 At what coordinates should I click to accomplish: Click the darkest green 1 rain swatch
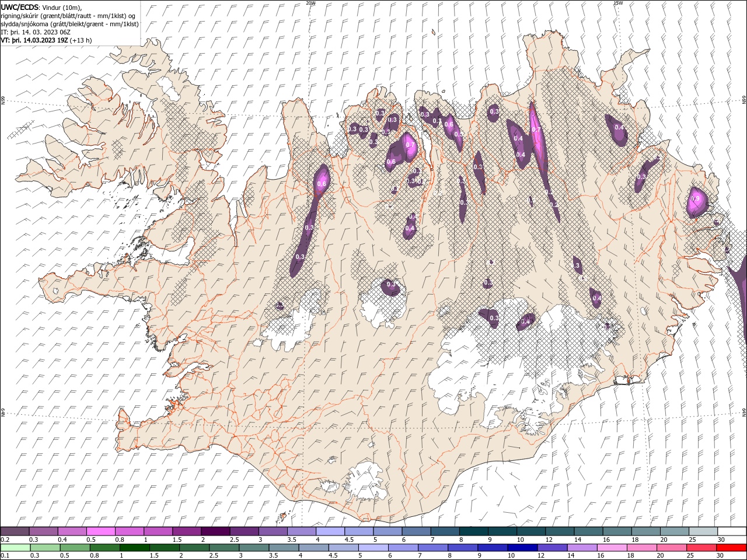[134, 548]
